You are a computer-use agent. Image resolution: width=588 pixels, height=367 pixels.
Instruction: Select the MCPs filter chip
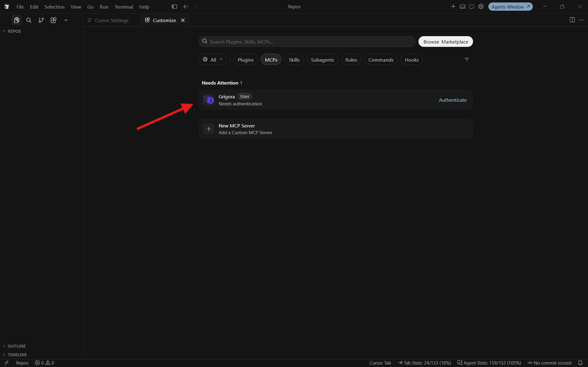click(x=271, y=60)
